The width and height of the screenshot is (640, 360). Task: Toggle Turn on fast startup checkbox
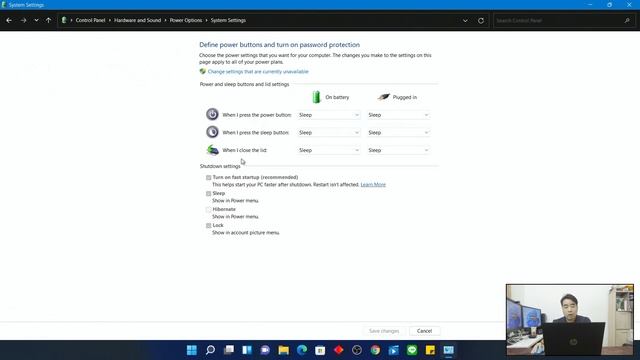coord(209,178)
